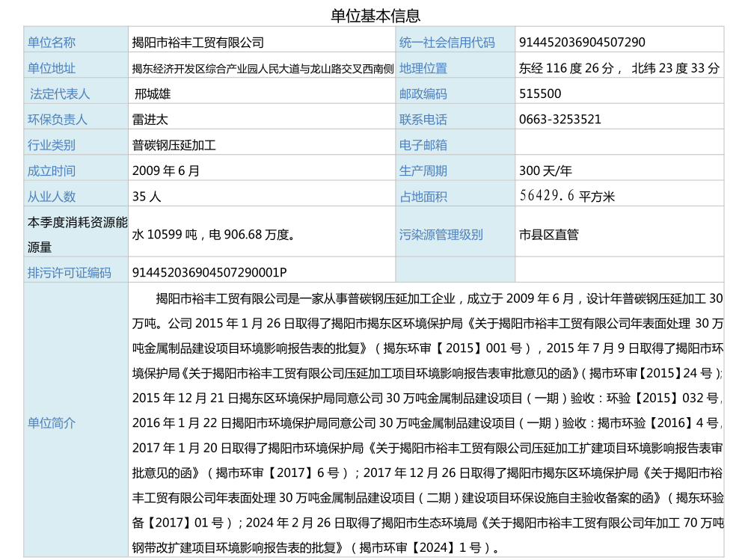
Task: Select the 占地面积 label
Action: tap(423, 197)
